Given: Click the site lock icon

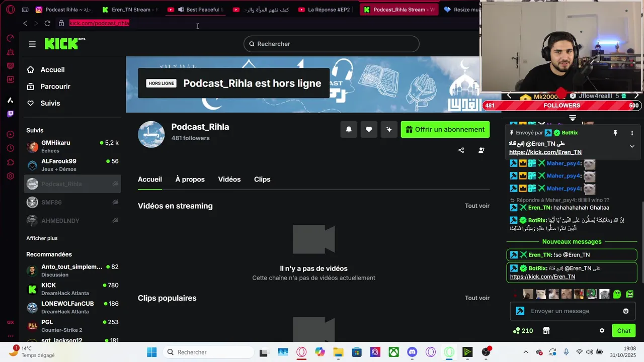Looking at the screenshot, I should pos(61,23).
